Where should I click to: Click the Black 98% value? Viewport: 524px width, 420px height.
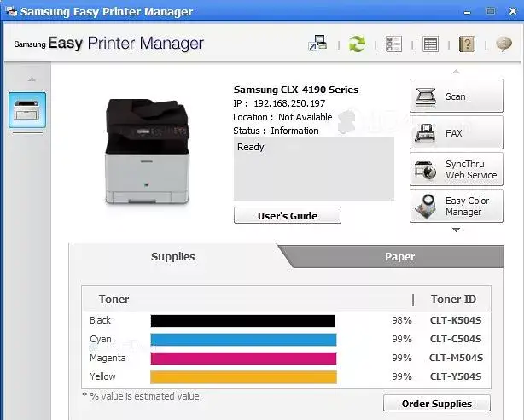[402, 320]
